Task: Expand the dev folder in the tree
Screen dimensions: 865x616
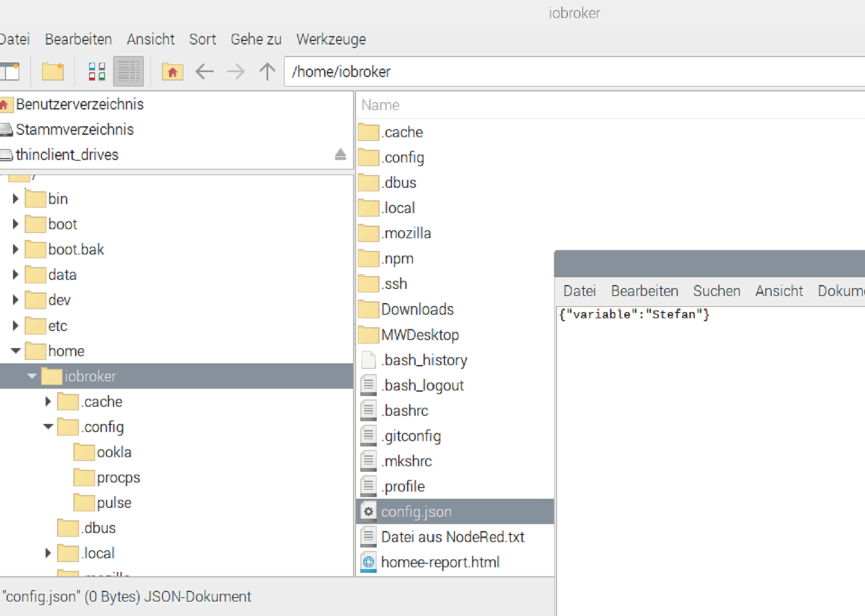Action: 16,300
